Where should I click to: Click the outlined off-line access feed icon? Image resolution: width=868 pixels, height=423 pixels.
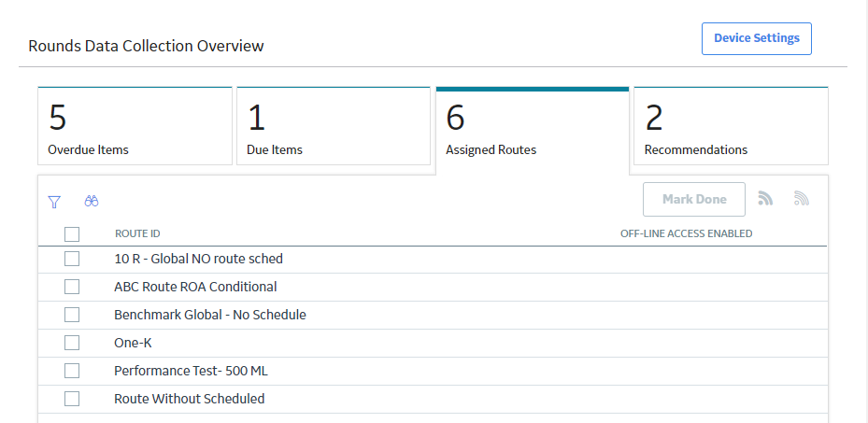tap(801, 198)
